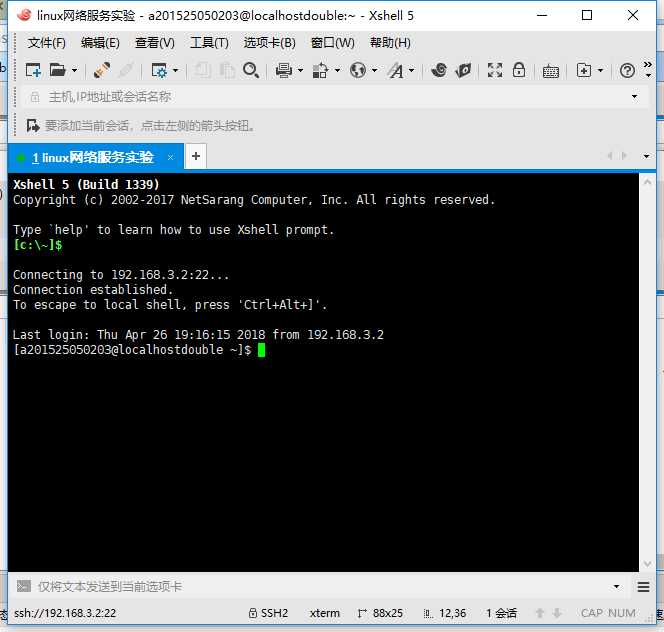This screenshot has height=632, width=664.
Task: Click ssh://192.168.3.2:22 in status bar
Action: tap(65, 613)
